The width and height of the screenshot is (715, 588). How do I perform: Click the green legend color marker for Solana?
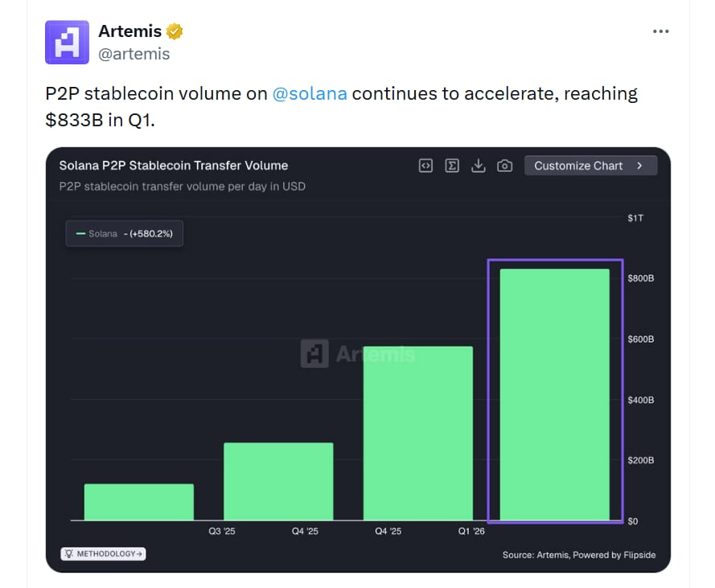coord(80,234)
